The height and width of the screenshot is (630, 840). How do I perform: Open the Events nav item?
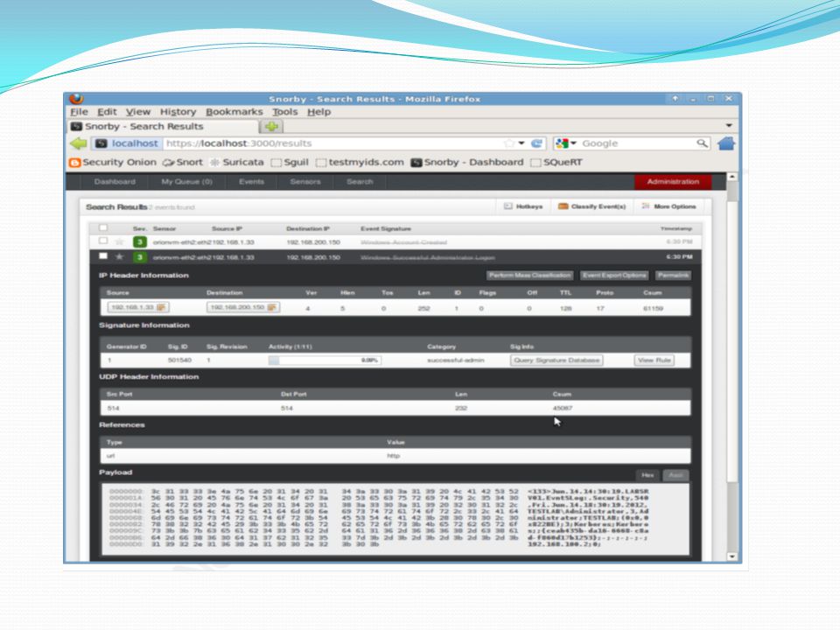(x=251, y=182)
